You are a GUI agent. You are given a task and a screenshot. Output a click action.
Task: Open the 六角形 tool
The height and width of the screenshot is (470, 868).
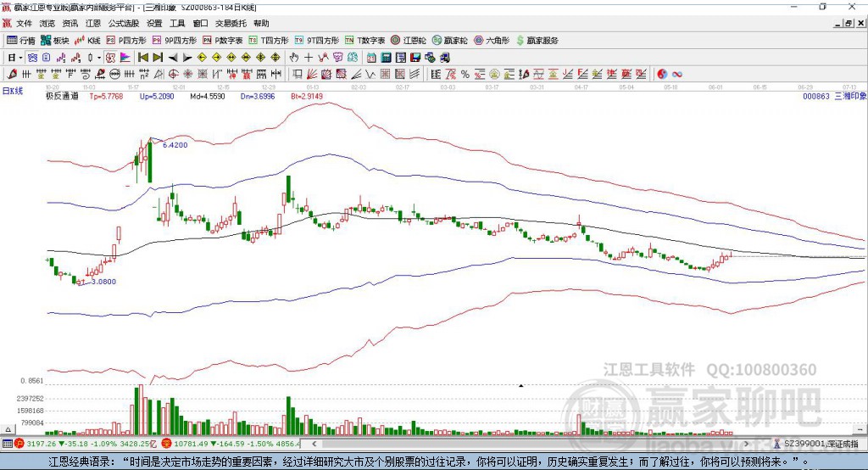pyautogui.click(x=492, y=41)
